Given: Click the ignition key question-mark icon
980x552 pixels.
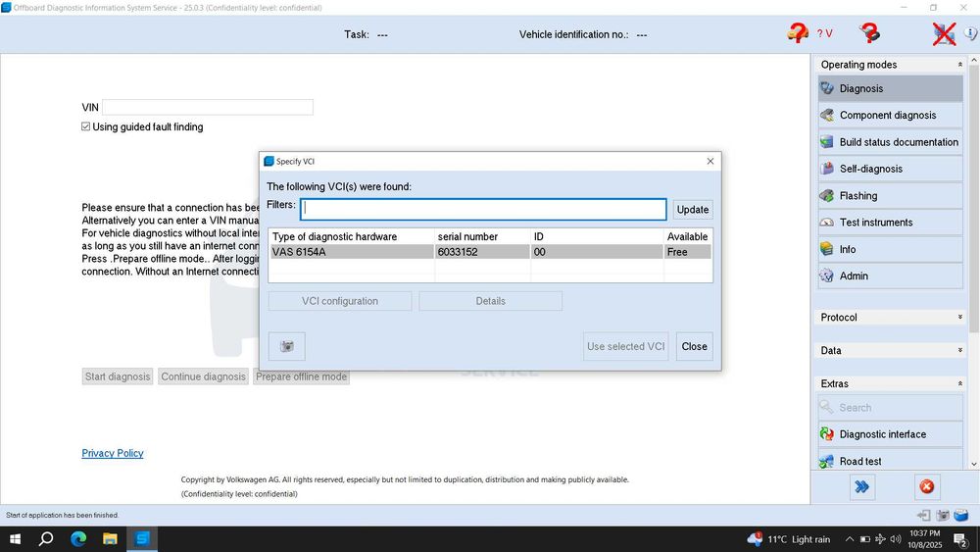Looking at the screenshot, I should point(869,32).
